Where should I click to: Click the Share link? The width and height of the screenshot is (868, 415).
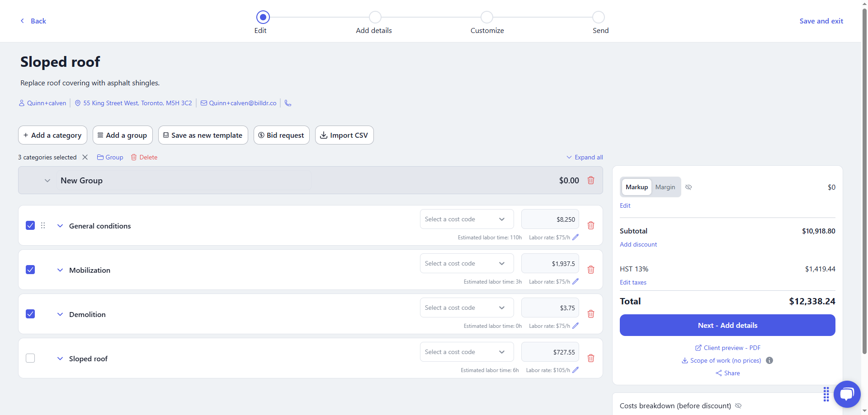[x=727, y=373]
